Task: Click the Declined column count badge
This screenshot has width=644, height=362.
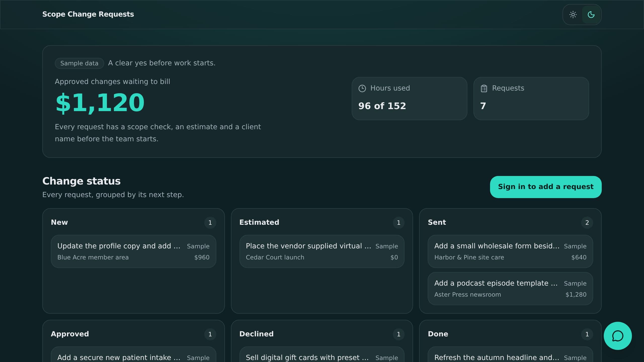Action: coord(398,334)
